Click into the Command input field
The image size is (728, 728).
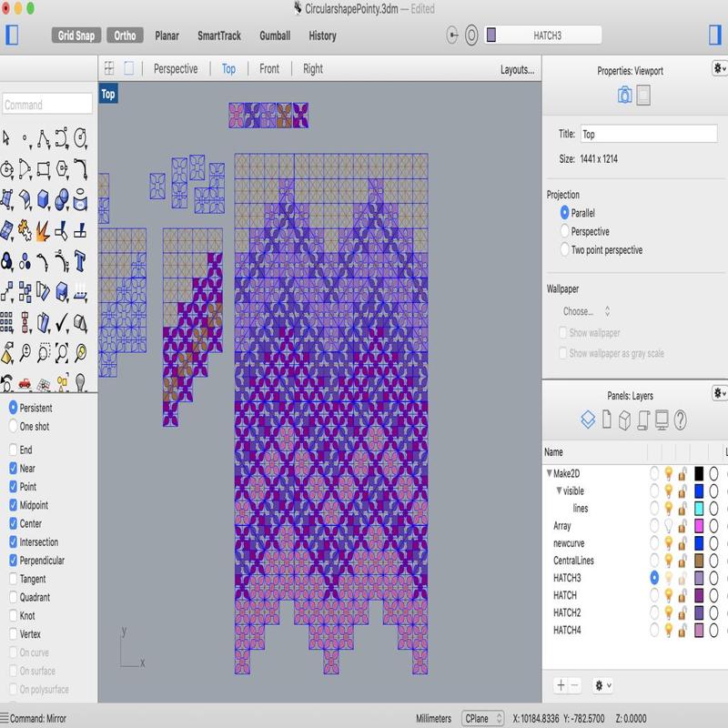[x=47, y=105]
